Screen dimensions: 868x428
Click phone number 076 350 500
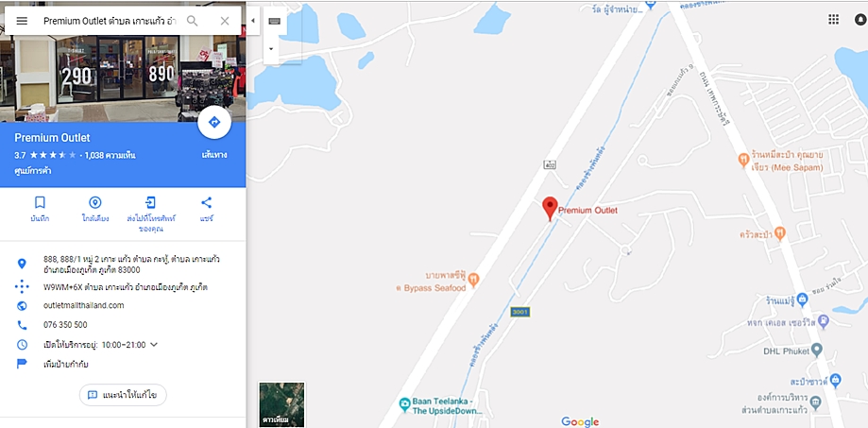[x=65, y=324]
